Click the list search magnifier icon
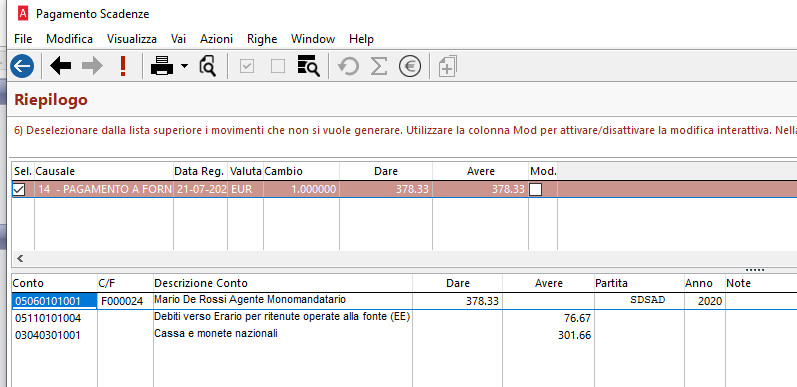This screenshot has width=797, height=387. click(309, 66)
